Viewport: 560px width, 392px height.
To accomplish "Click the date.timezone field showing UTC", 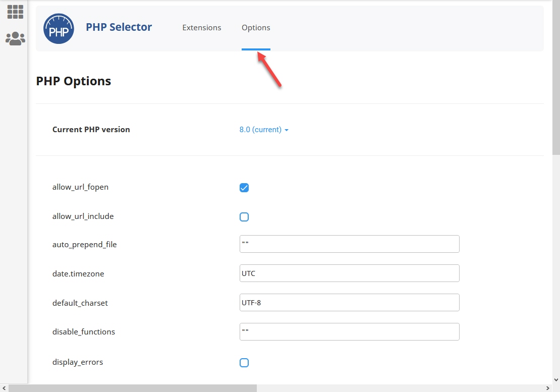I will [x=349, y=273].
